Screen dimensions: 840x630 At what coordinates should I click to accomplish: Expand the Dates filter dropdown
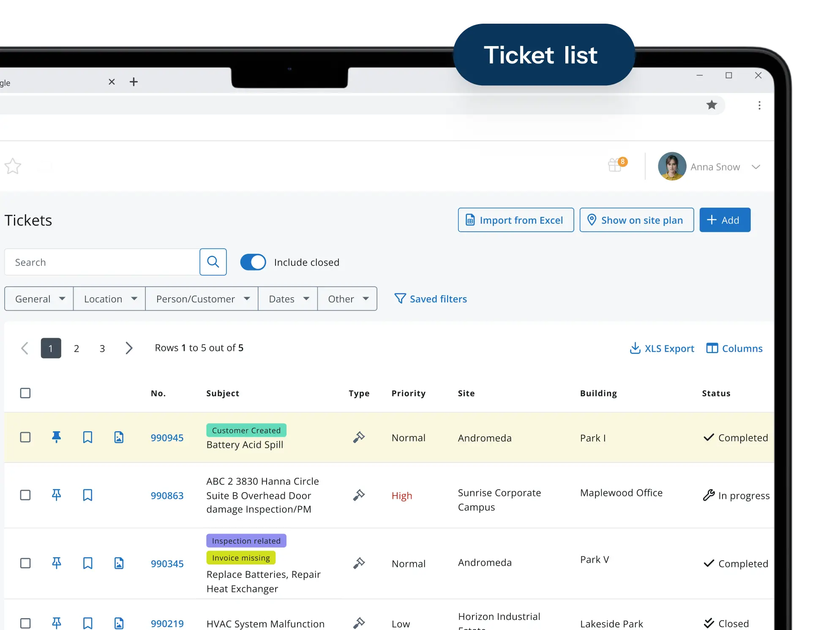pyautogui.click(x=288, y=299)
